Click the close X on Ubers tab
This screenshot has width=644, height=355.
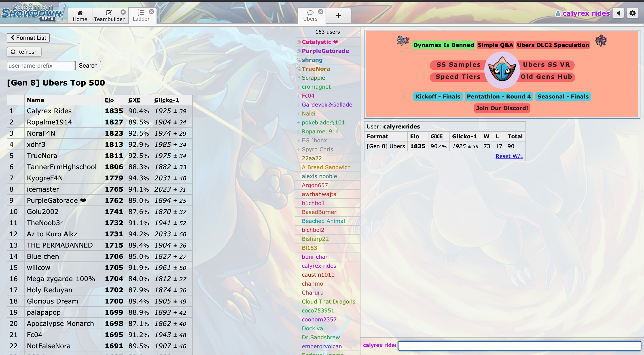tap(320, 12)
